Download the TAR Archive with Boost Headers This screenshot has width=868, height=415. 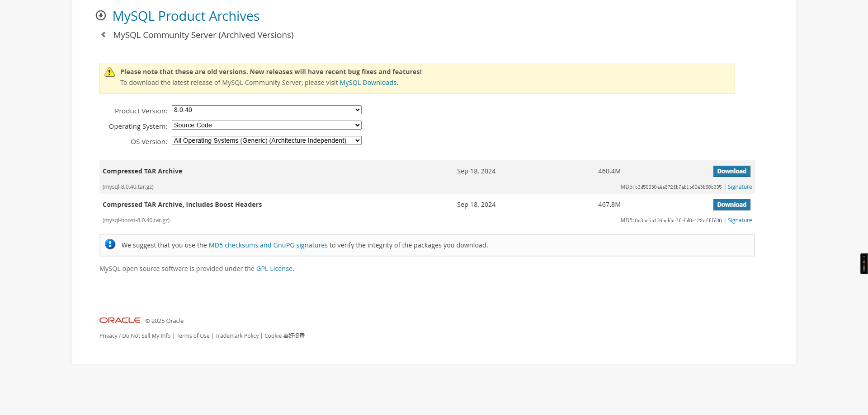(x=731, y=205)
